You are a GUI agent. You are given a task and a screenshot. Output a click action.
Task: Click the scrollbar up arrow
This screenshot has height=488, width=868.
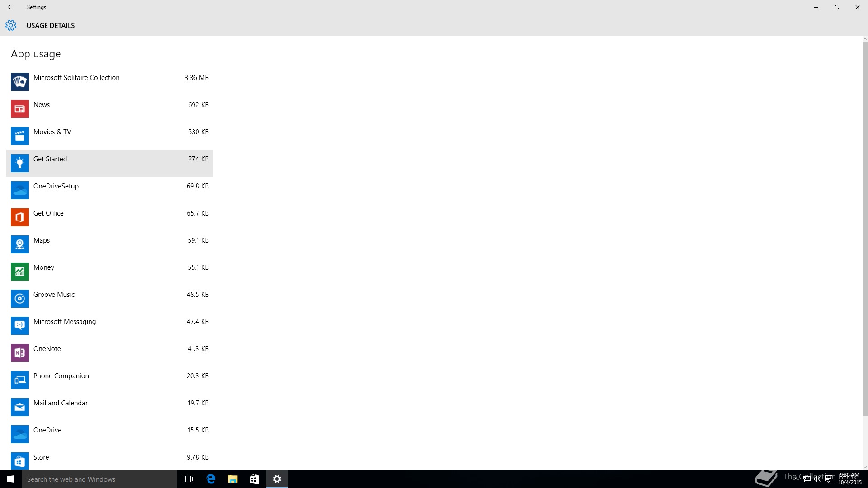(865, 39)
